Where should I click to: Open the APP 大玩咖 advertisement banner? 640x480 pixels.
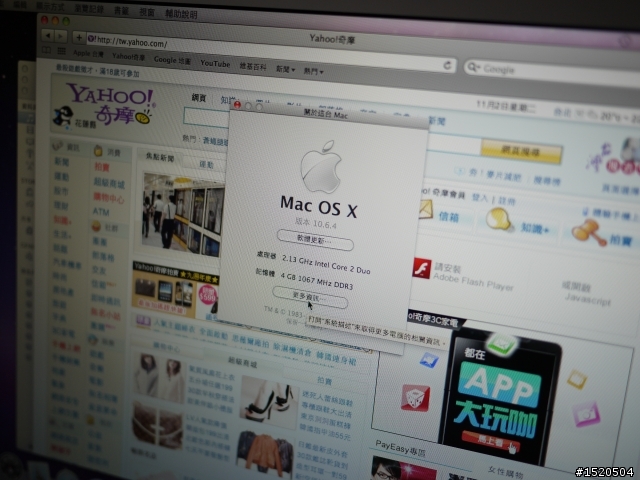(500, 398)
